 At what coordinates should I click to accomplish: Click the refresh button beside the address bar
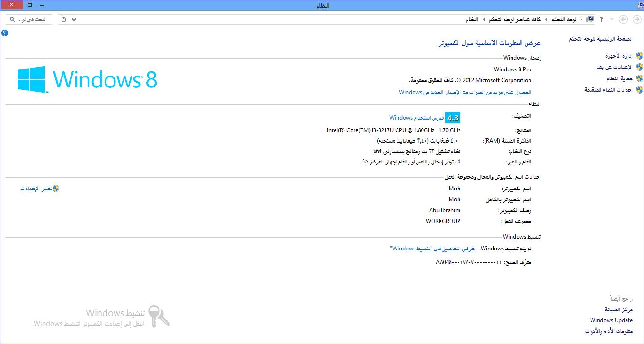click(x=64, y=19)
